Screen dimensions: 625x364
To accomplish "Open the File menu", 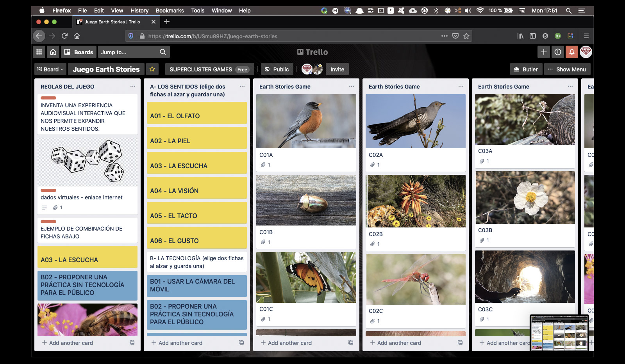I will [x=82, y=11].
